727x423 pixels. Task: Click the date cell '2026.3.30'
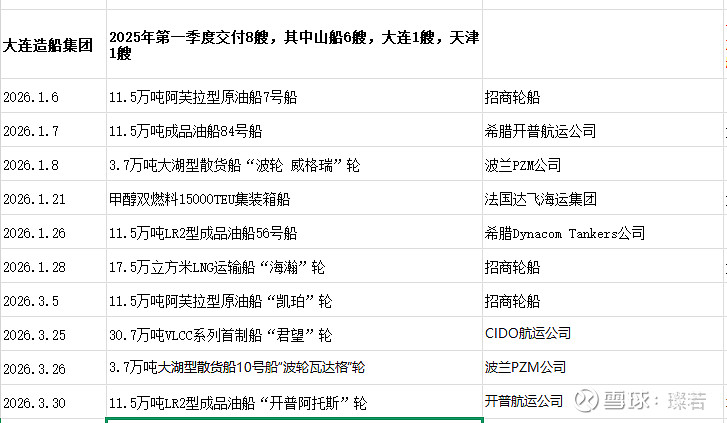pyautogui.click(x=53, y=402)
